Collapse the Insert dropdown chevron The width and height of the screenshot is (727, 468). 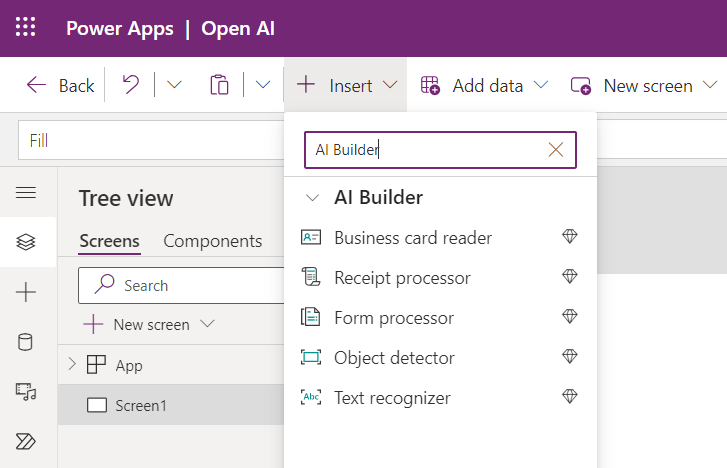(390, 85)
